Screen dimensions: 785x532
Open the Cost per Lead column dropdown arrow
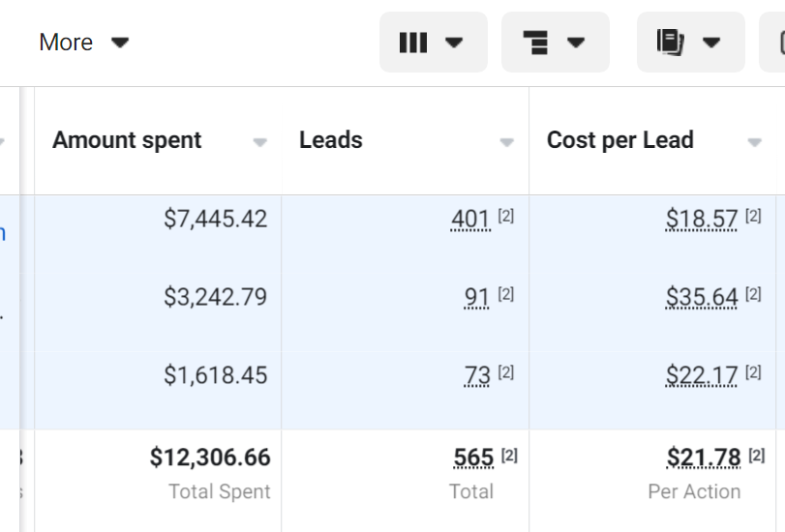coord(754,142)
